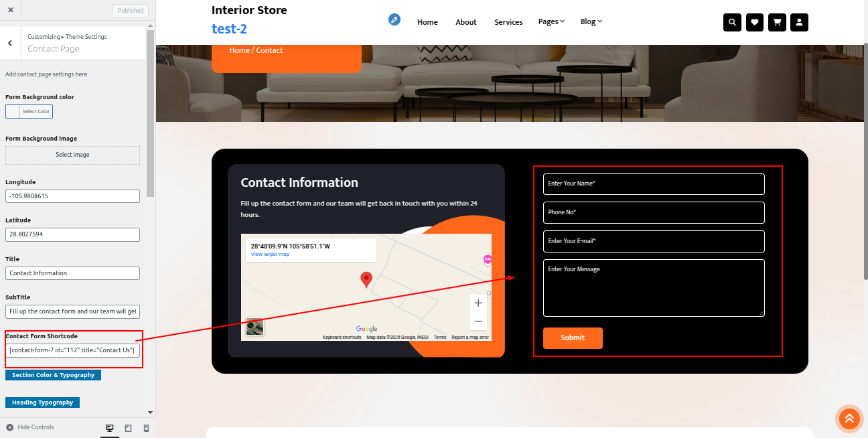Click the search icon in site header

[x=732, y=22]
